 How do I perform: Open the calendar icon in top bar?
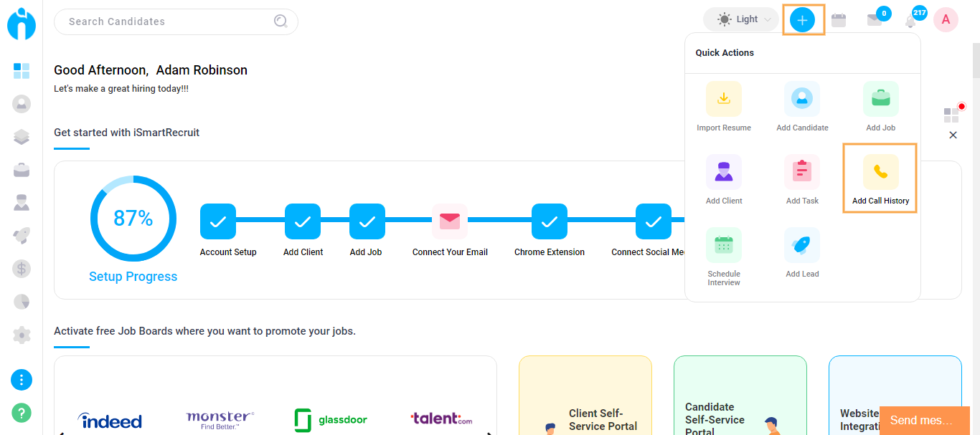click(x=838, y=20)
